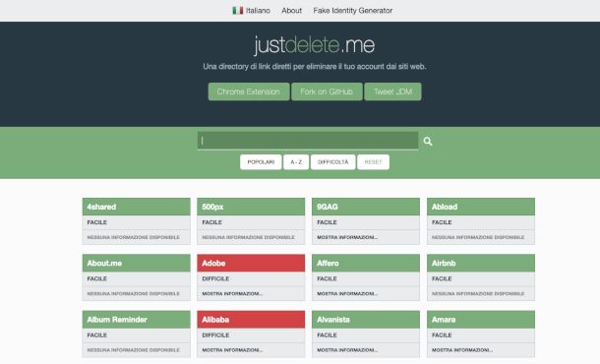
Task: Click Difficile label on Alibaba card
Action: [x=215, y=334]
